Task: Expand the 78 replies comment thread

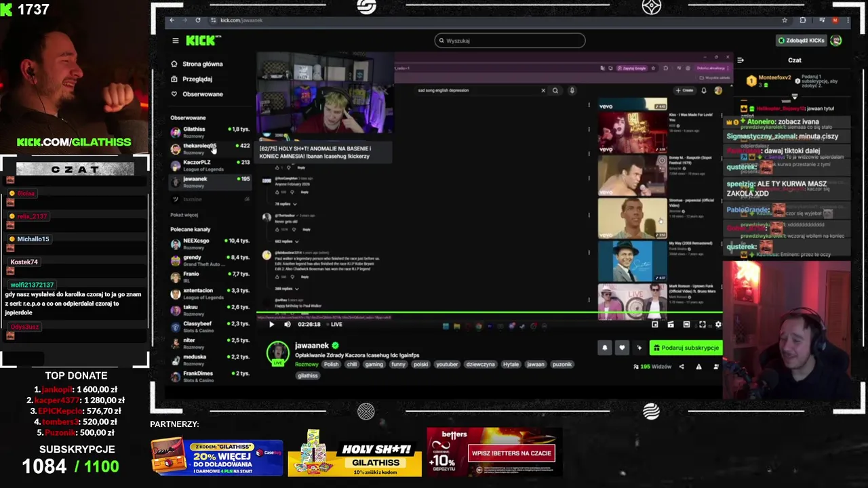Action: pyautogui.click(x=285, y=204)
